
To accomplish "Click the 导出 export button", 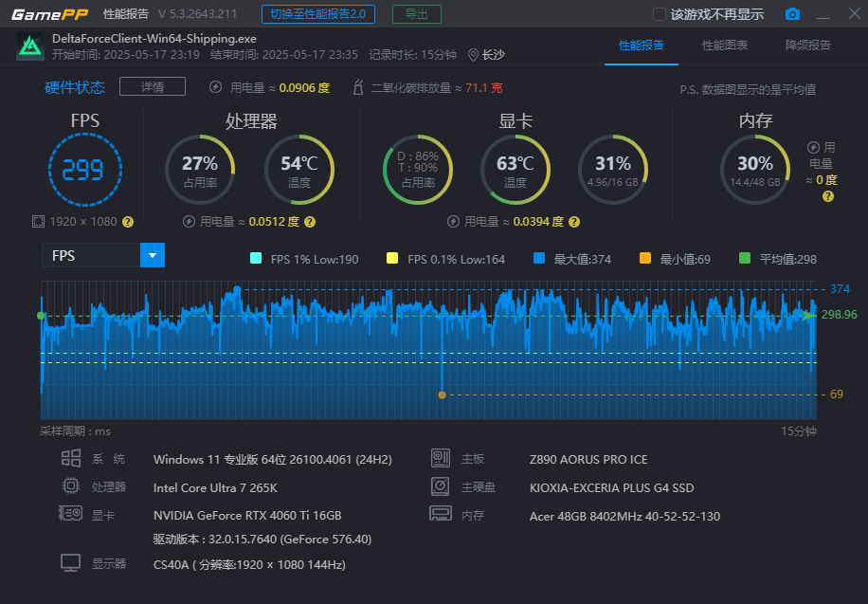I will pyautogui.click(x=417, y=14).
